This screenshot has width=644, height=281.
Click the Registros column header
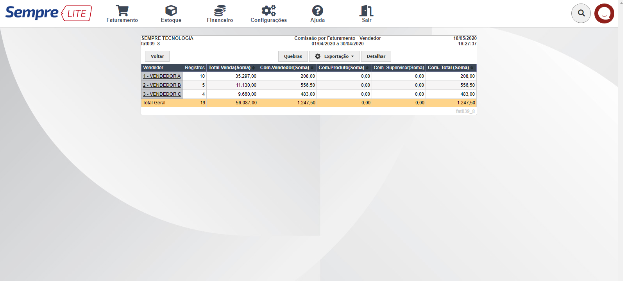195,68
